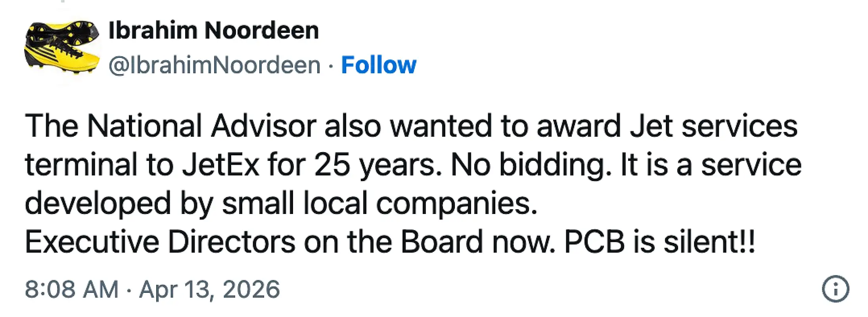Click the word "Board" in the tweet
The image size is (868, 317).
442,241
